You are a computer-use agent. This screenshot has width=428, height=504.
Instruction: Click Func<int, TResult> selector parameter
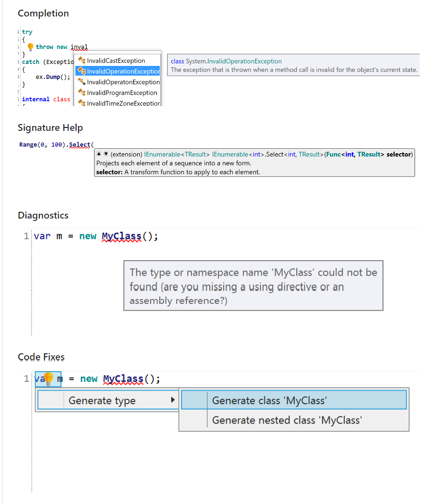pyautogui.click(x=368, y=154)
